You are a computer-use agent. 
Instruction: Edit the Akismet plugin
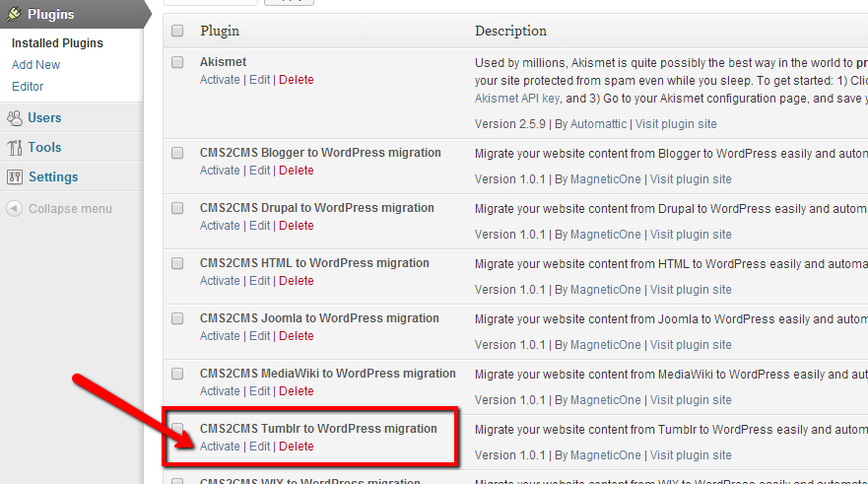[260, 80]
